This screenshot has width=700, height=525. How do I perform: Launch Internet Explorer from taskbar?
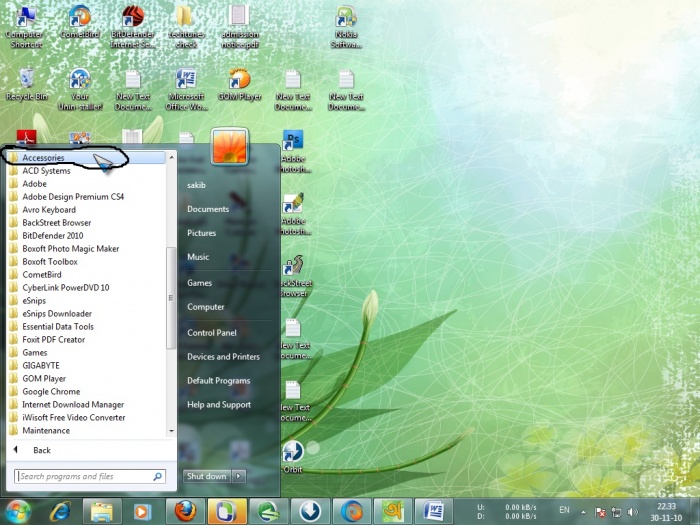[60, 511]
